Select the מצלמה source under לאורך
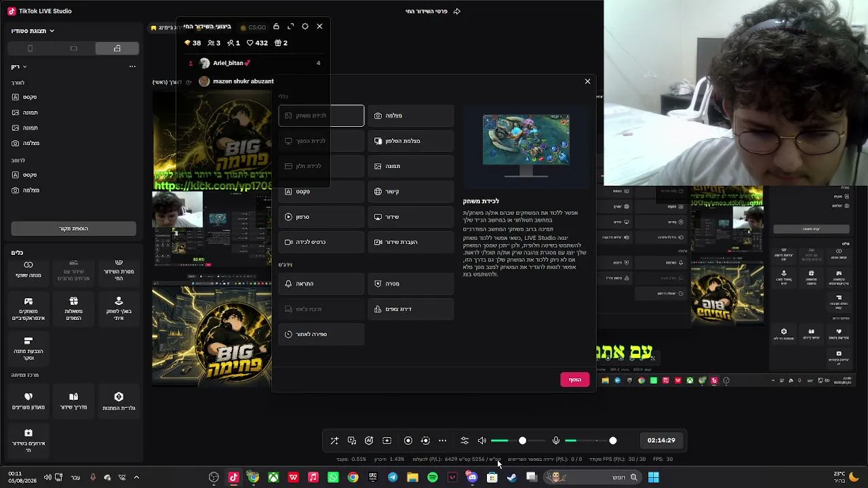Screen dimensions: 868x488 point(73,143)
